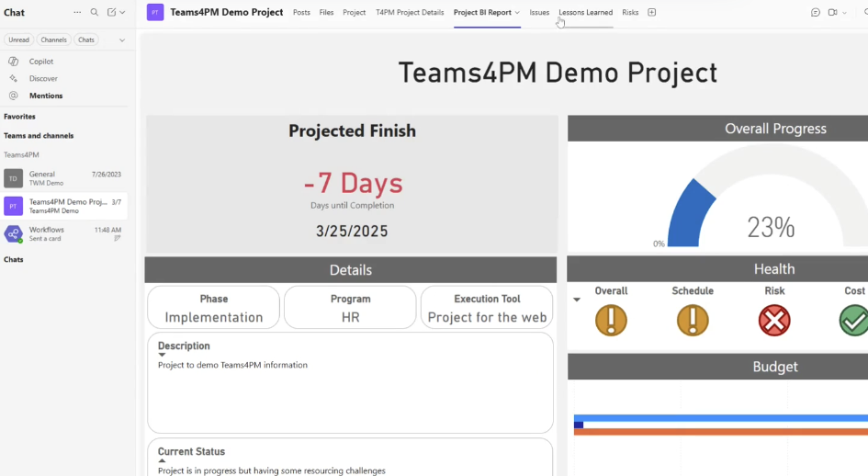Open Mentions in the sidebar

coord(46,96)
